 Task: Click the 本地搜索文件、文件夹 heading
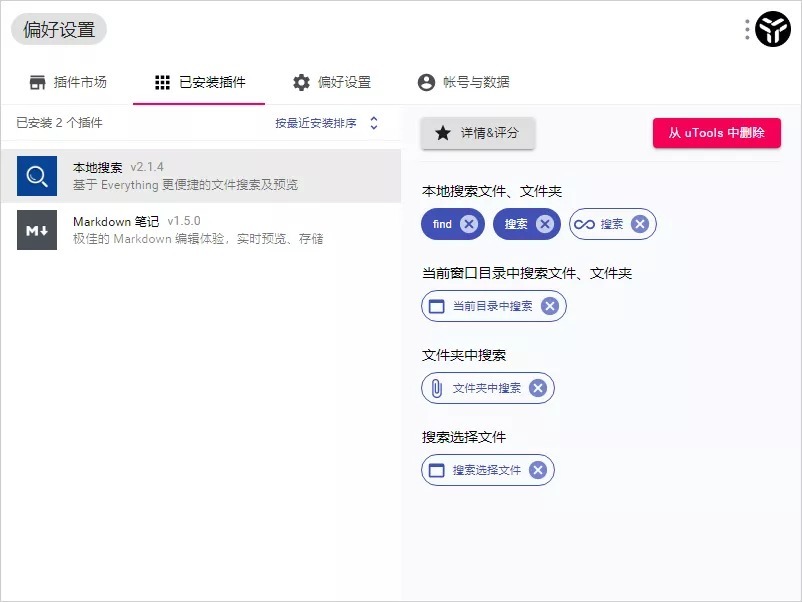tap(492, 191)
